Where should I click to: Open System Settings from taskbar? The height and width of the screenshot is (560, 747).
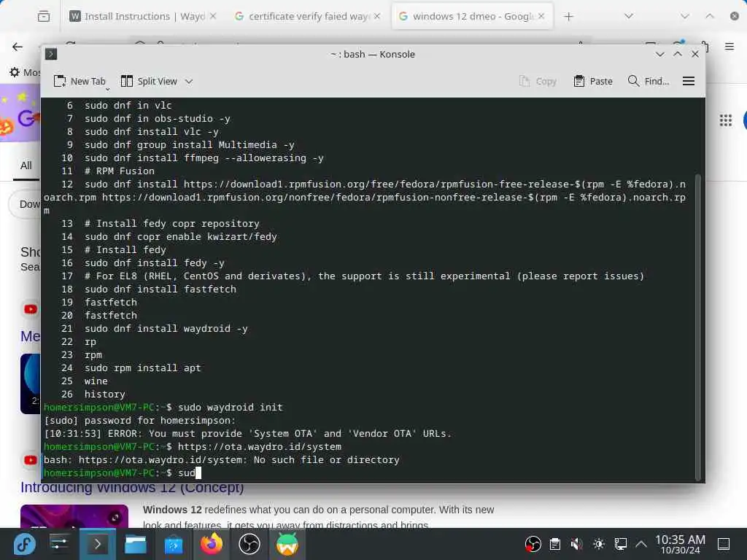pyautogui.click(x=60, y=544)
